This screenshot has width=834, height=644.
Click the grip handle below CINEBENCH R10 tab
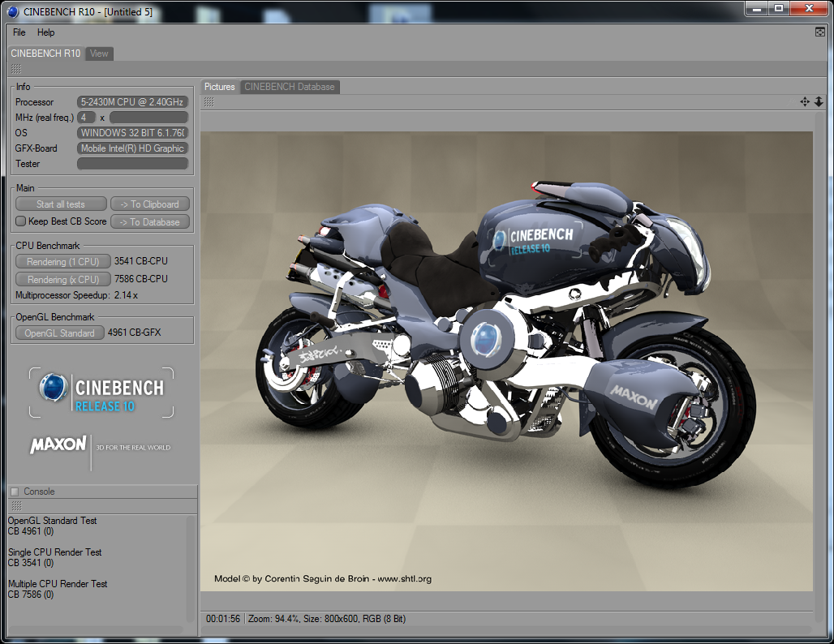coord(16,69)
